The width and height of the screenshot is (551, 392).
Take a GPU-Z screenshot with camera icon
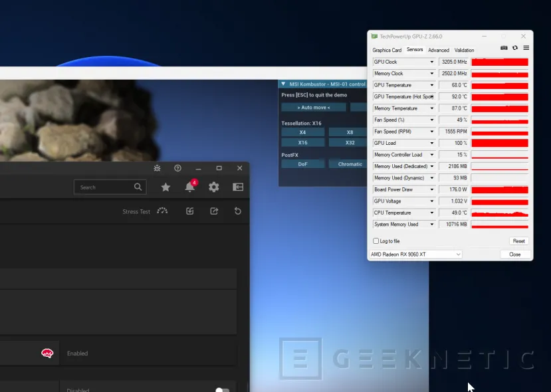coord(504,48)
